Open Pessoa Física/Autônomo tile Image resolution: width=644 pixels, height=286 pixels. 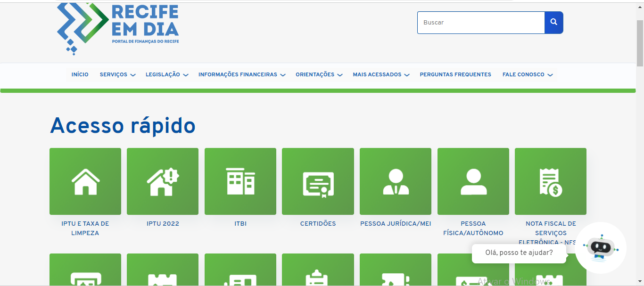point(473,181)
